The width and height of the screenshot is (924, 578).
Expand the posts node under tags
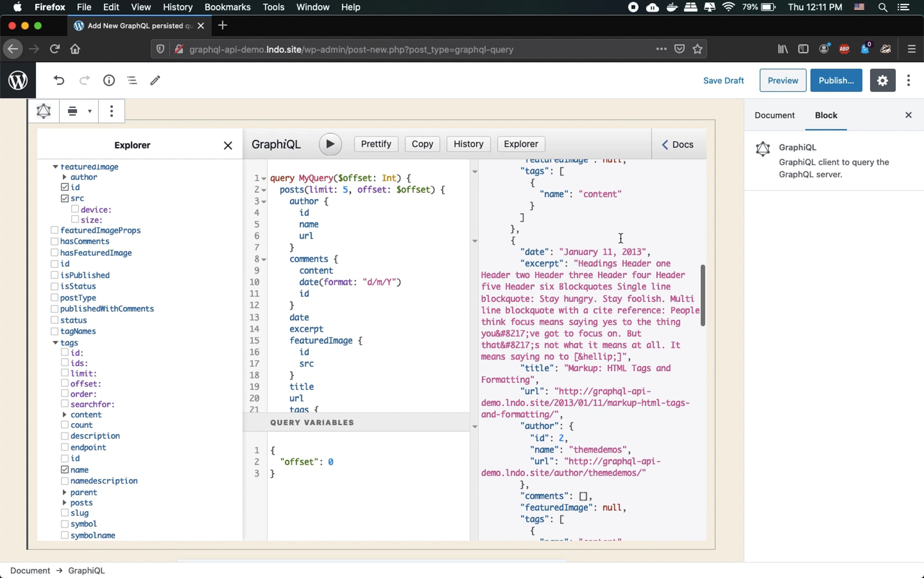[65, 502]
